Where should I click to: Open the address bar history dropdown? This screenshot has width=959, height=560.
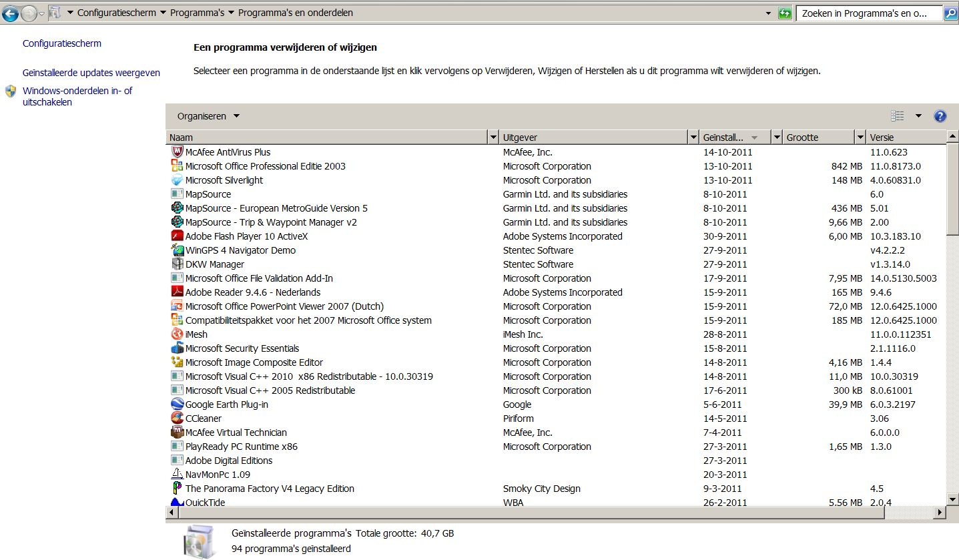pos(768,13)
